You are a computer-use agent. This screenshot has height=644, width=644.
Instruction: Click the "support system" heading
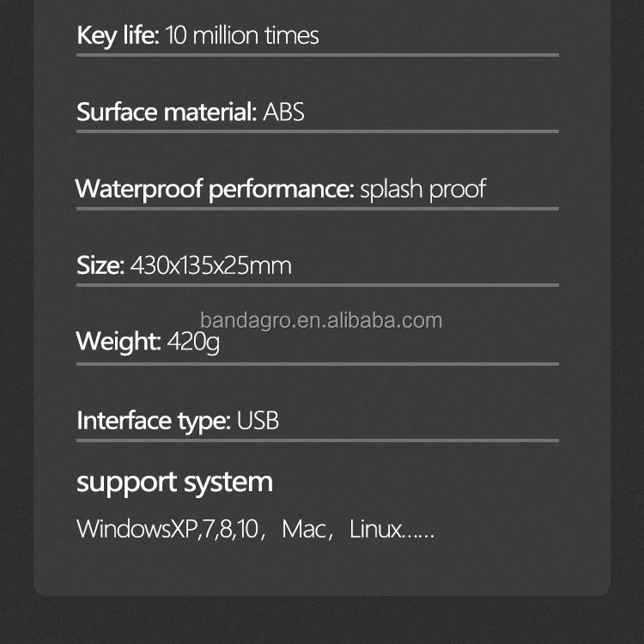coord(174,482)
